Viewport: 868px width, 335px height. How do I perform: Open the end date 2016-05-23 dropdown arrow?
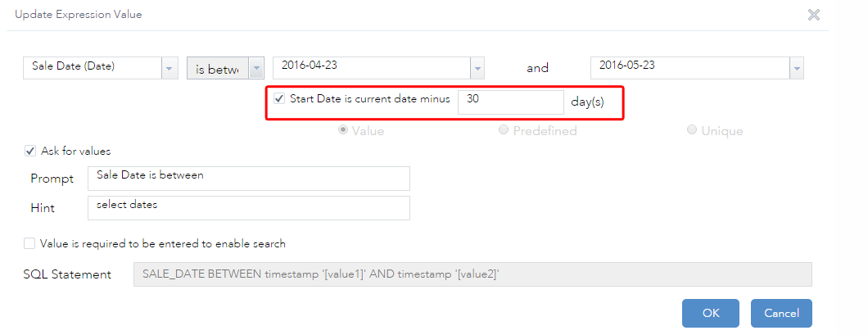[795, 68]
